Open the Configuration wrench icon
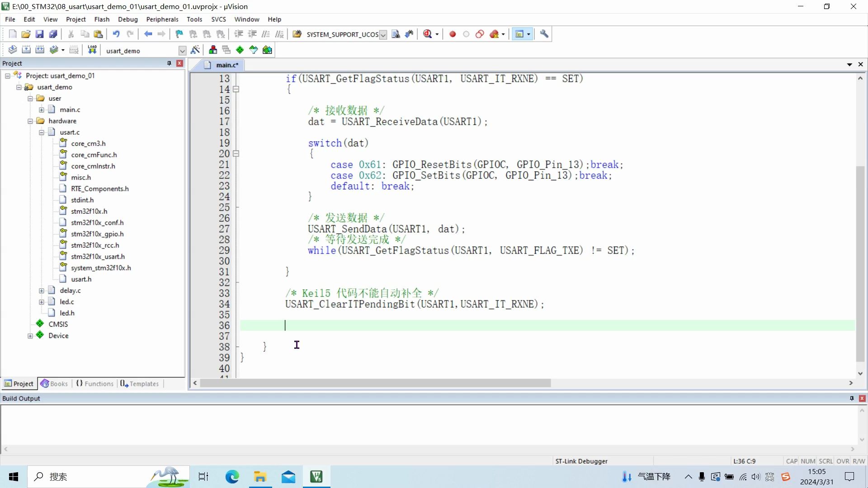 tap(544, 34)
